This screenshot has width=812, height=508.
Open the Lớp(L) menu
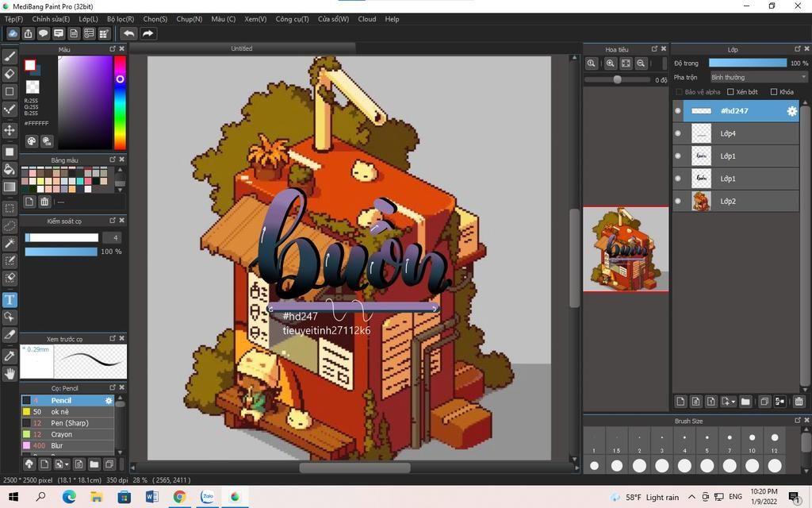pyautogui.click(x=88, y=19)
